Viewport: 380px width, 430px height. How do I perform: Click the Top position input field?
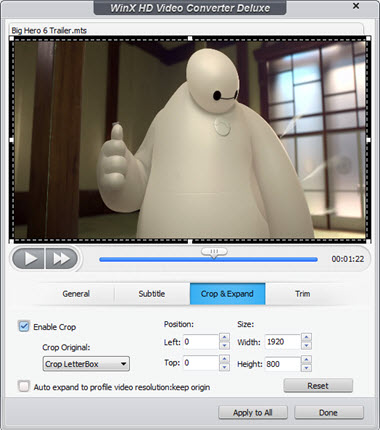(201, 363)
